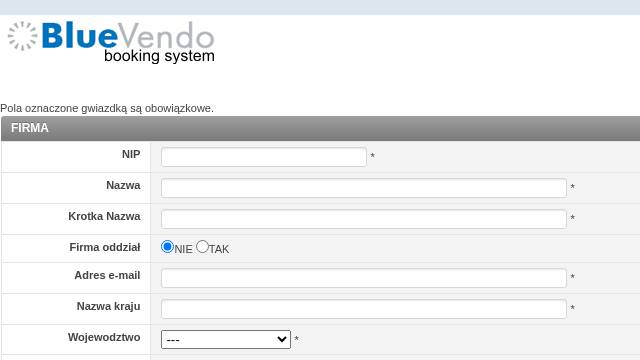The width and height of the screenshot is (640, 360).
Task: Click the Adres e-mail field
Action: [364, 278]
